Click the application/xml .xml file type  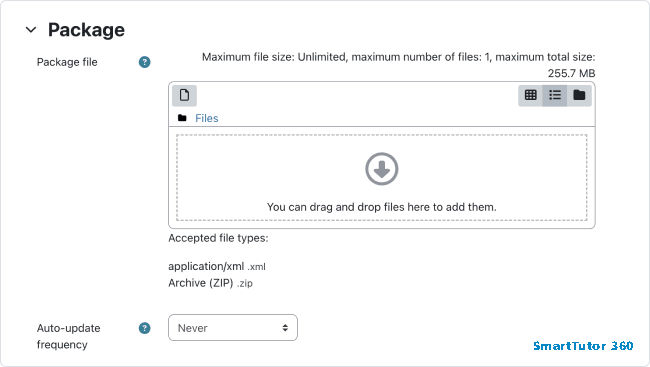click(x=217, y=266)
